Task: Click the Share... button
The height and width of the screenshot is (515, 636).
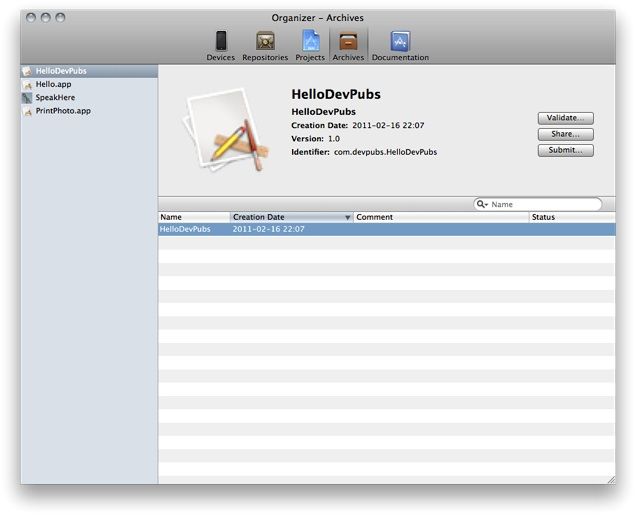Action: click(x=565, y=134)
